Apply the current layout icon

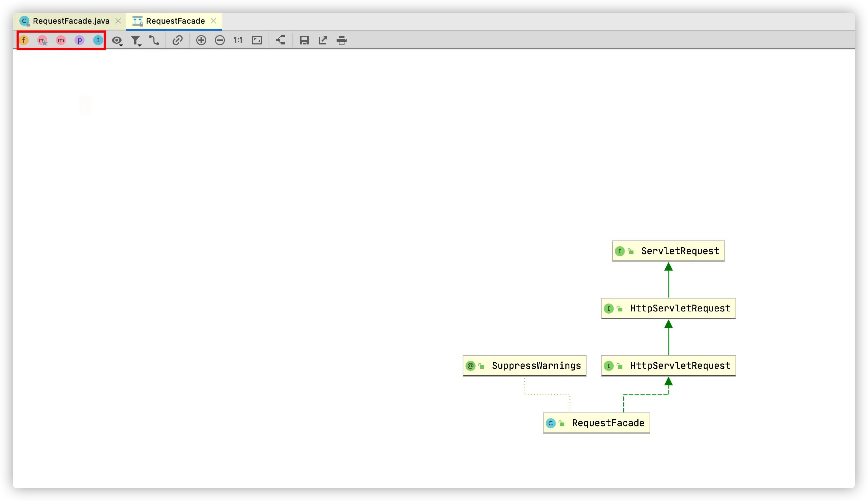tap(280, 40)
